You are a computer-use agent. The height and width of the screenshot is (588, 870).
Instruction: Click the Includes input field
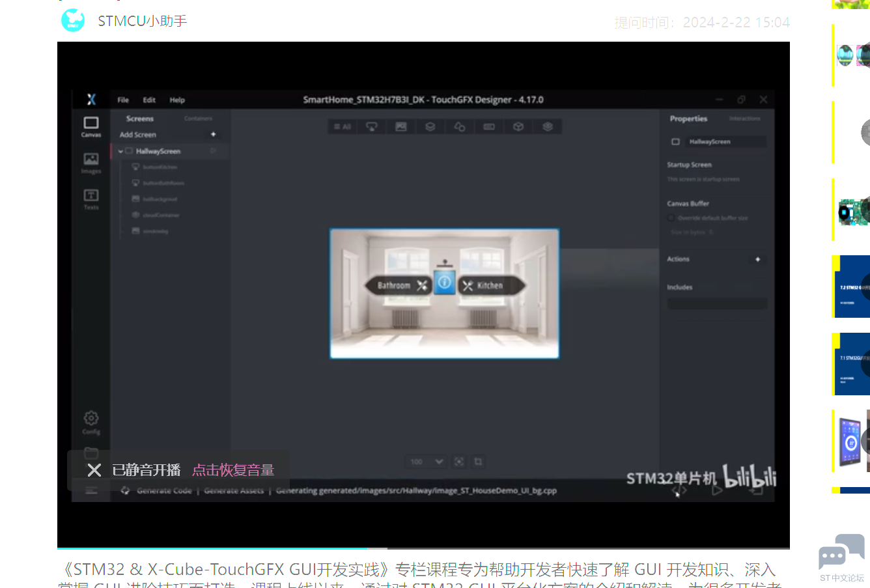click(x=717, y=303)
